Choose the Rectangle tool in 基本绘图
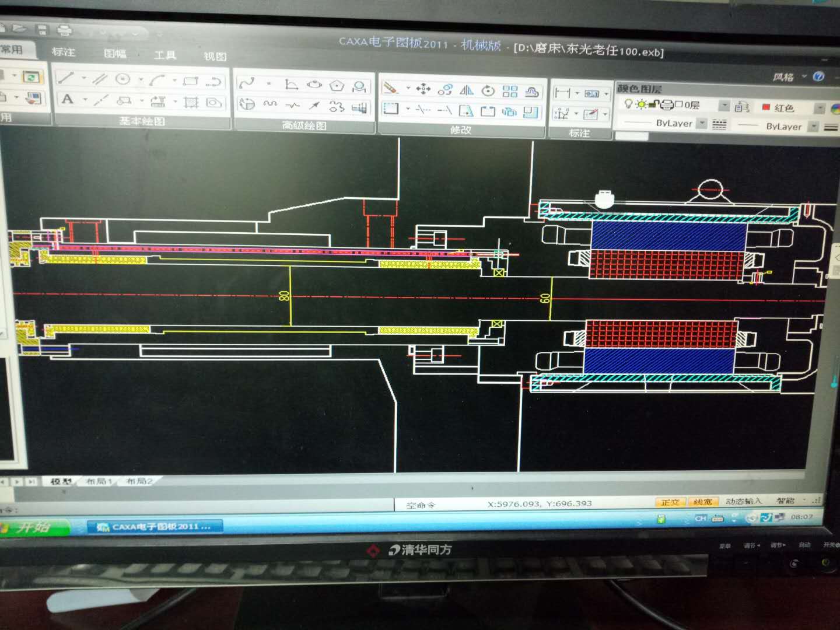The width and height of the screenshot is (840, 630). pyautogui.click(x=190, y=81)
